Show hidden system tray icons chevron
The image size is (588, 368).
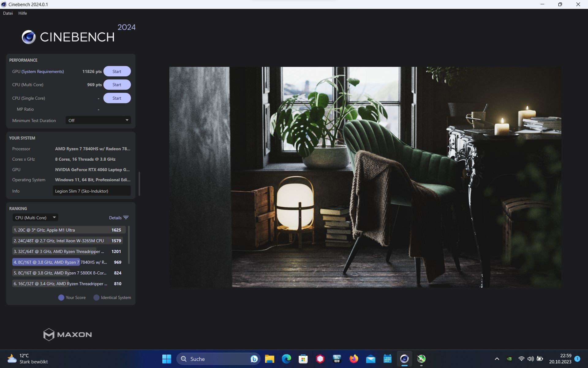[x=497, y=359]
